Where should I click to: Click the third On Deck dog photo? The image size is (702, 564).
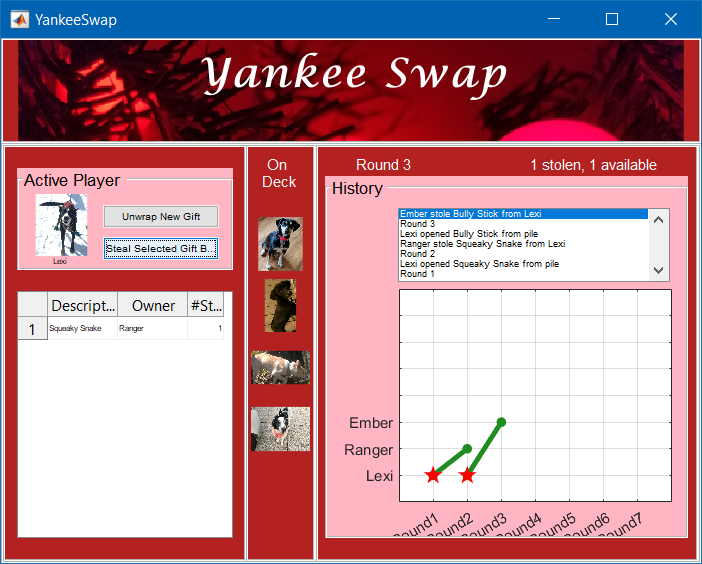280,367
